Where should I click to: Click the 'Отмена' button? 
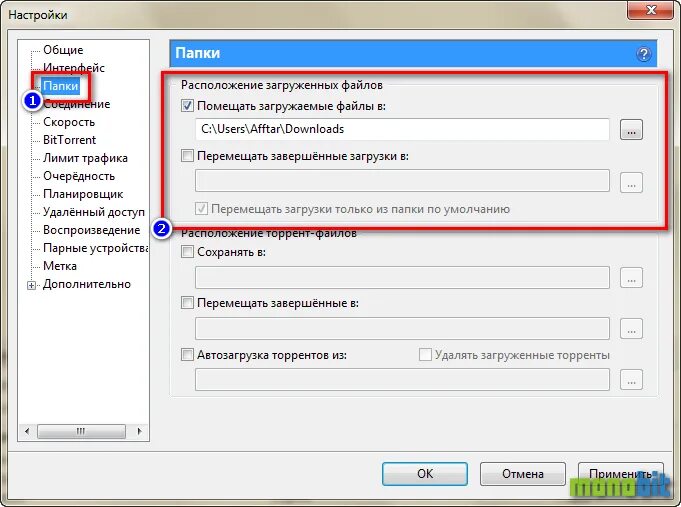coord(523,474)
